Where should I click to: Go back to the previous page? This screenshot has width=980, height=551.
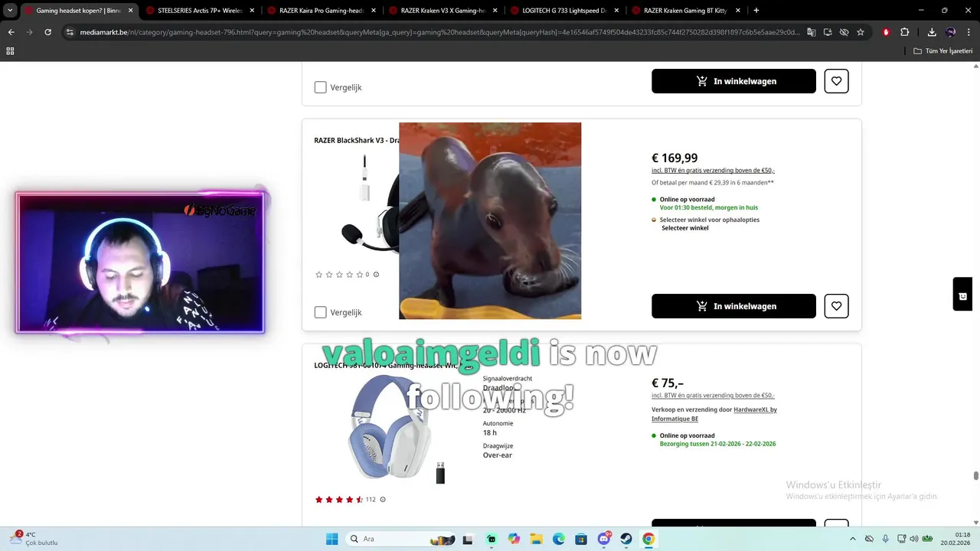11,32
